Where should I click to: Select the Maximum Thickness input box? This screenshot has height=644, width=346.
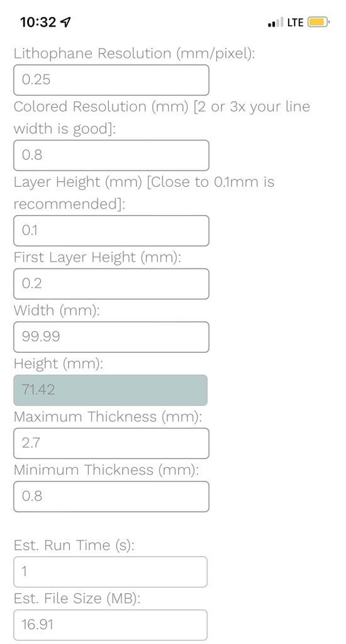coord(111,443)
